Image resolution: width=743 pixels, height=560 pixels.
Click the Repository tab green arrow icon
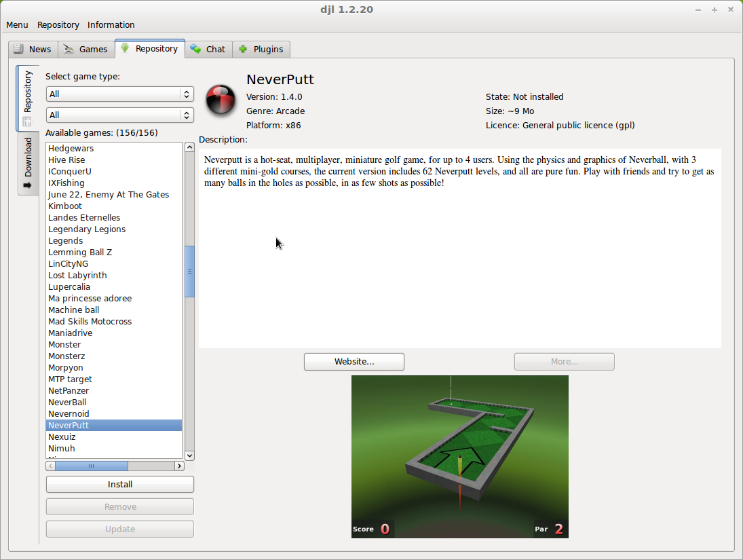[124, 49]
